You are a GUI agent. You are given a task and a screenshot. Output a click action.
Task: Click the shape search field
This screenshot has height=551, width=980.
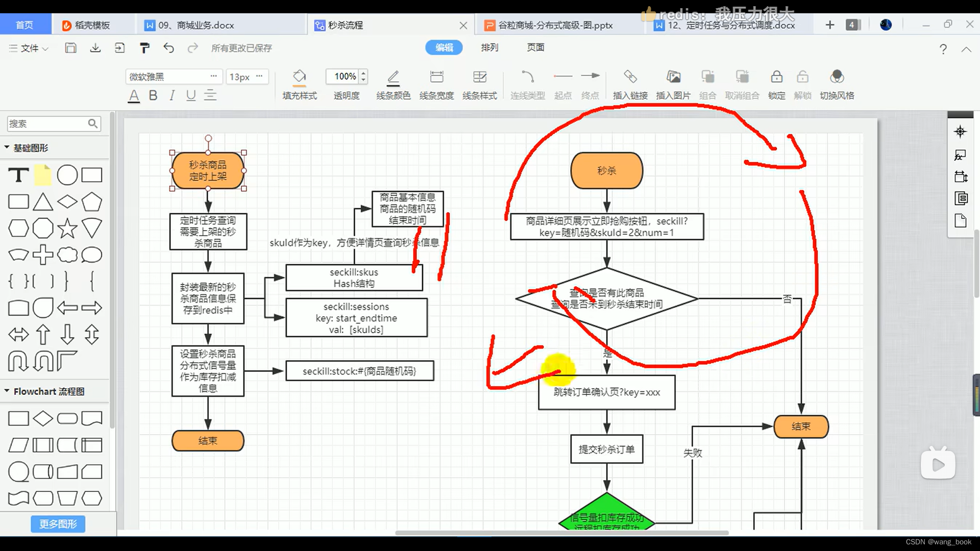[54, 123]
